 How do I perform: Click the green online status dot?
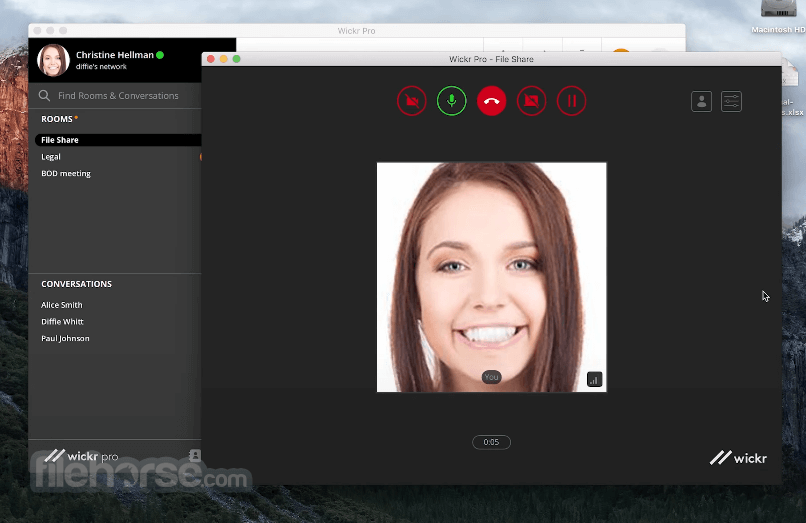click(x=160, y=55)
